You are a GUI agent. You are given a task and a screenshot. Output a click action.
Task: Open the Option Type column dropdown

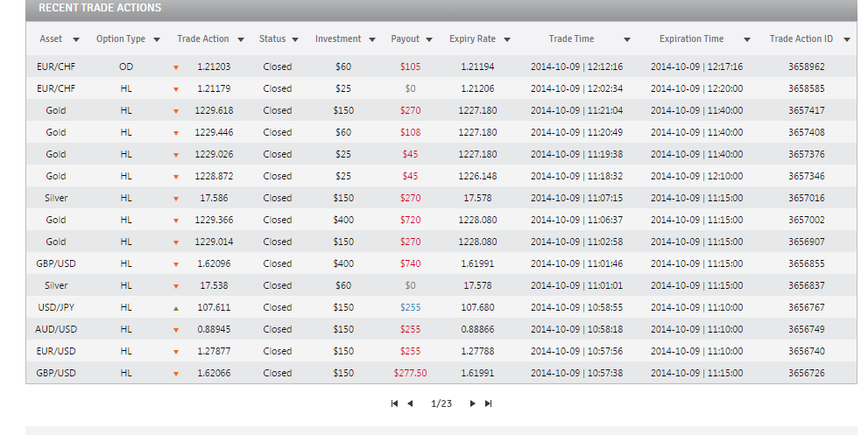pyautogui.click(x=157, y=39)
